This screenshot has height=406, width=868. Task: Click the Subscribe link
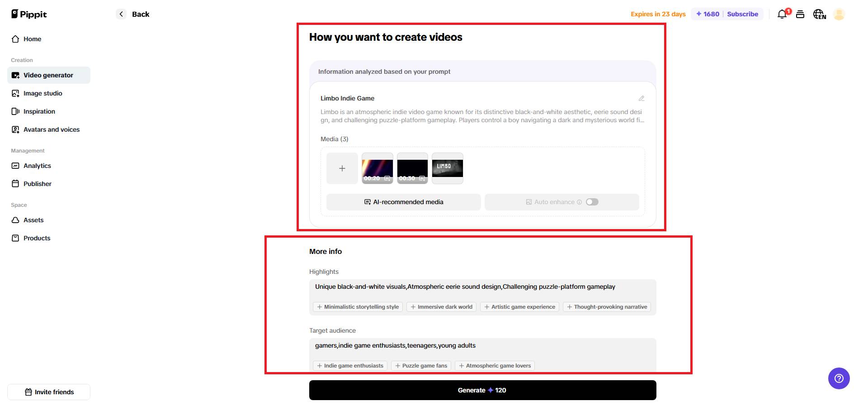pyautogui.click(x=742, y=14)
